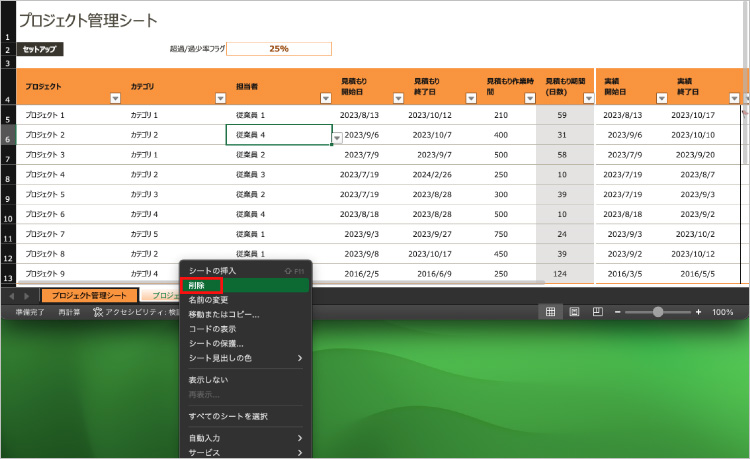Click the next sheet navigation arrow
Image resolution: width=750 pixels, height=459 pixels.
(27, 296)
